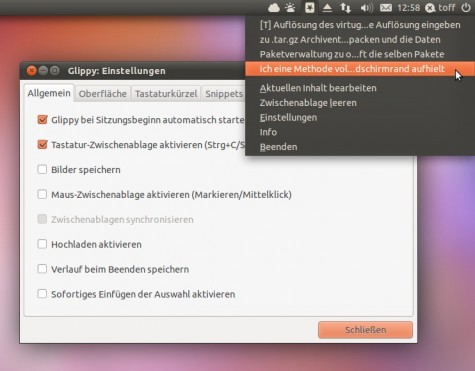Minimize the Glippy Einstellungen window

point(43,71)
